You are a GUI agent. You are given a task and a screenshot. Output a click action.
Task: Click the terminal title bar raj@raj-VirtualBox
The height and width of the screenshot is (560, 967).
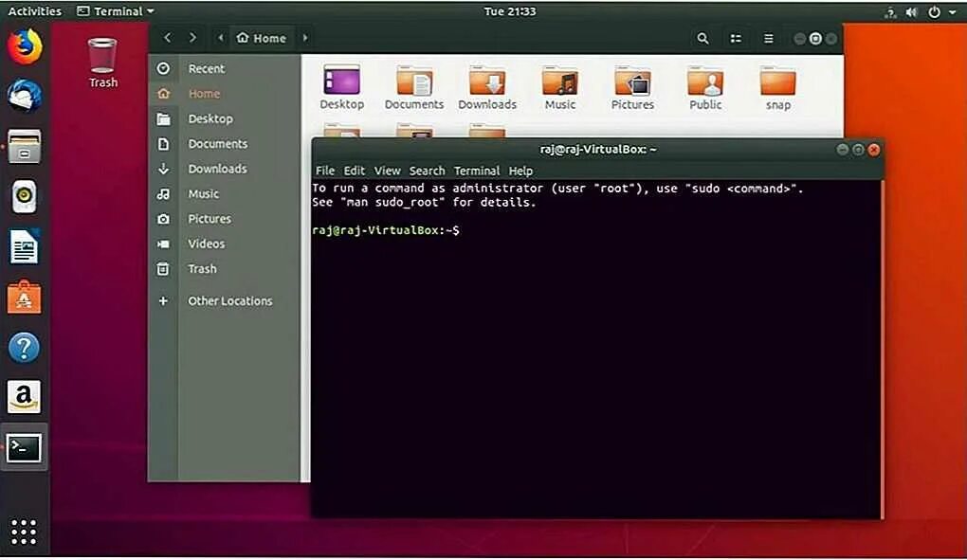[597, 149]
